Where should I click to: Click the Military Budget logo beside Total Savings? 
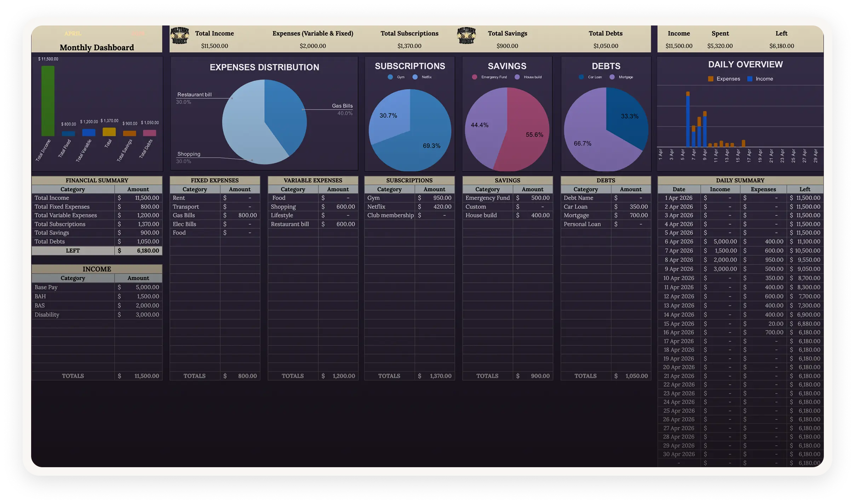(x=466, y=36)
